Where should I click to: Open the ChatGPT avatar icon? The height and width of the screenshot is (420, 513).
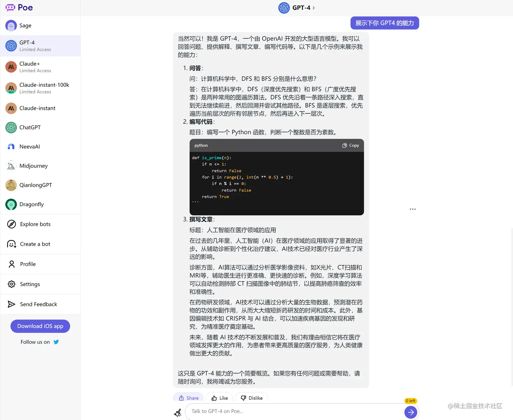[11, 127]
